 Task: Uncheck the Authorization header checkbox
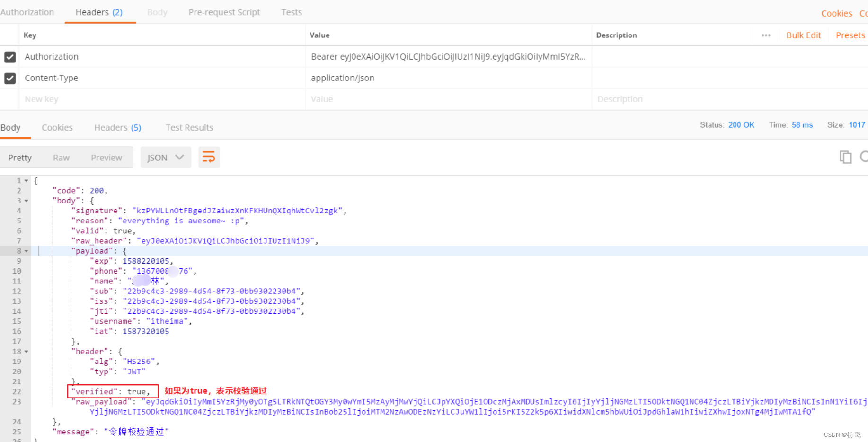(10, 57)
